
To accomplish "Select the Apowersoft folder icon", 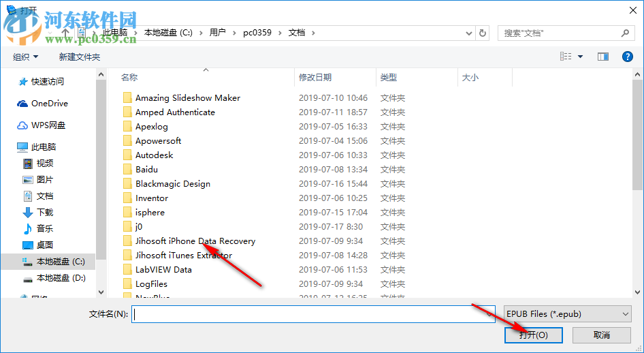I will point(128,141).
